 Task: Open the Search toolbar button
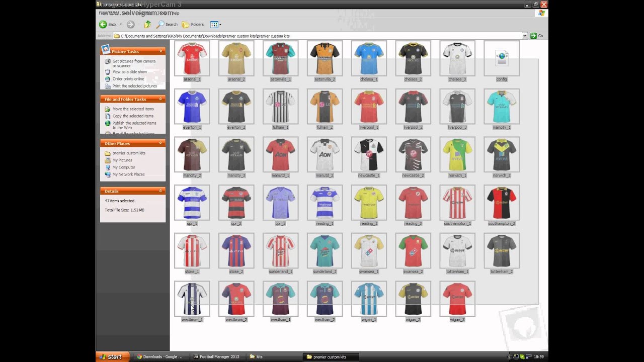click(167, 24)
